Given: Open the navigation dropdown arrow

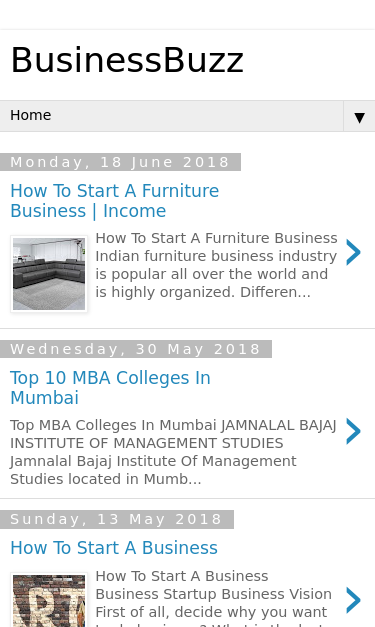Looking at the screenshot, I should [x=359, y=117].
